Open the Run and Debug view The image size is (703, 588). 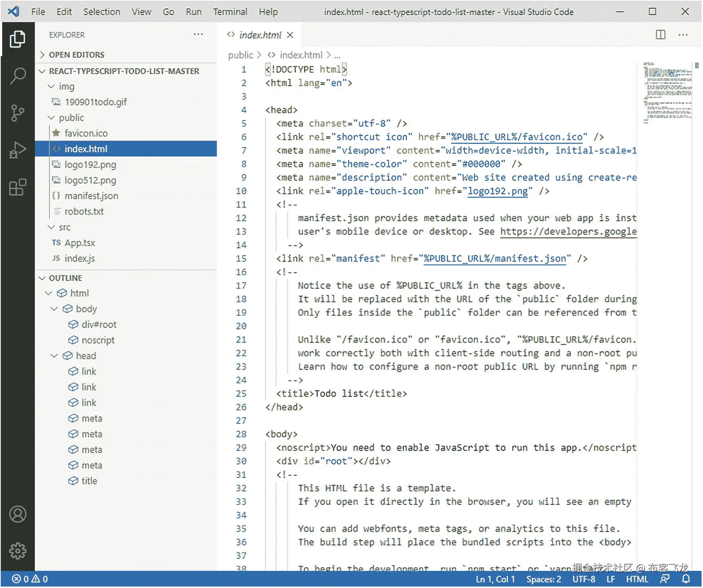tap(17, 150)
